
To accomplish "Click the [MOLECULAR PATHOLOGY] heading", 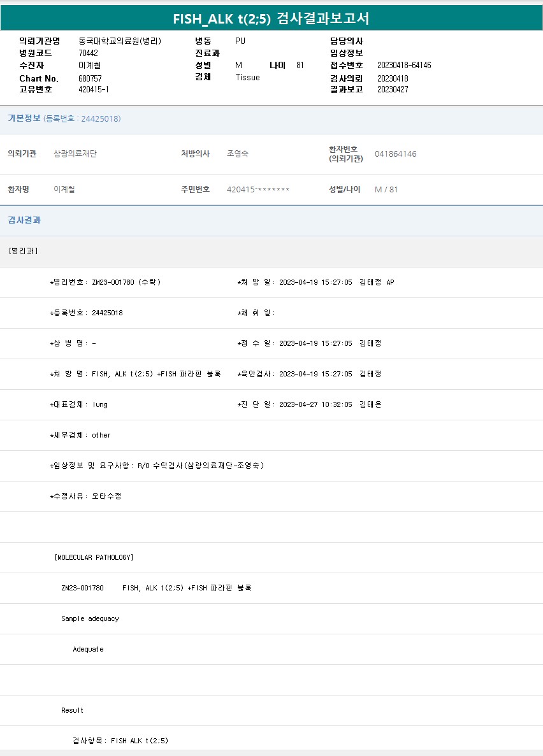I will pyautogui.click(x=94, y=557).
